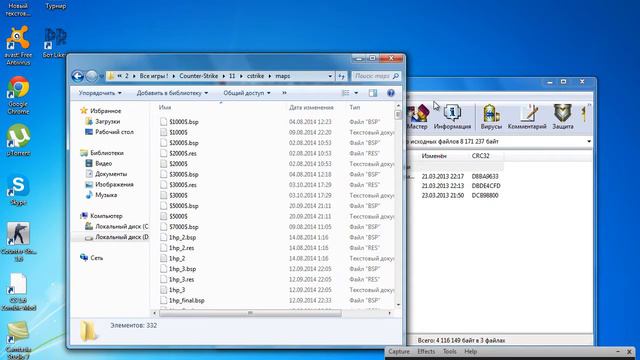Click the Защита icon in WinRAR
The width and height of the screenshot is (640, 360).
[x=563, y=117]
